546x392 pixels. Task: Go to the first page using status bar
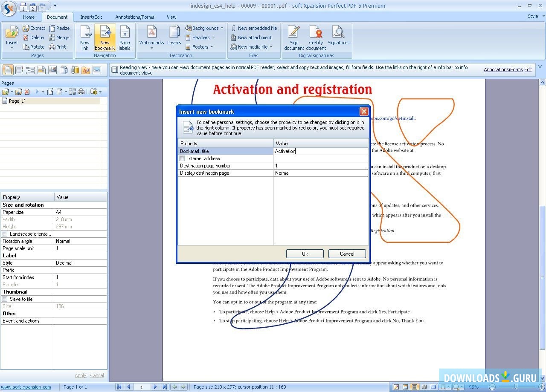pos(119,387)
